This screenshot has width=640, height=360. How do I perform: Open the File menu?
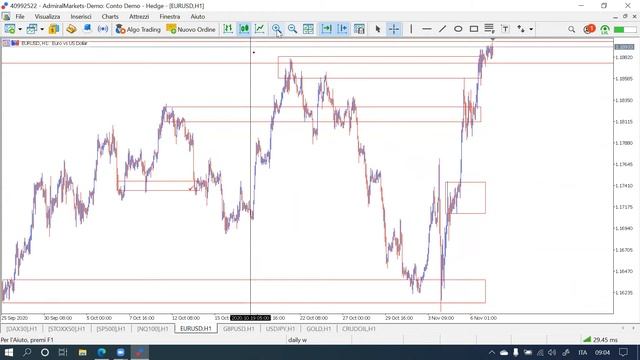click(x=20, y=17)
